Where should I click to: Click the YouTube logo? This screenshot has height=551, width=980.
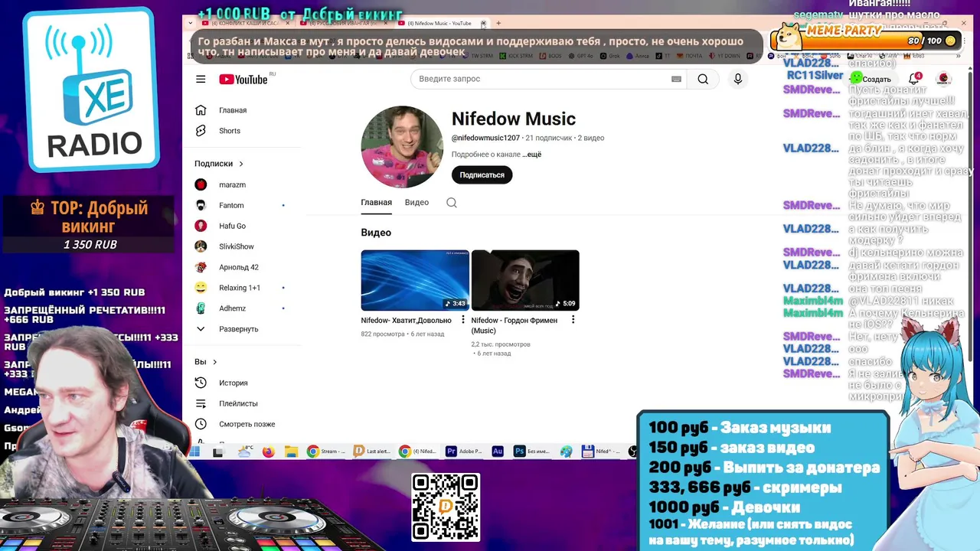click(243, 80)
